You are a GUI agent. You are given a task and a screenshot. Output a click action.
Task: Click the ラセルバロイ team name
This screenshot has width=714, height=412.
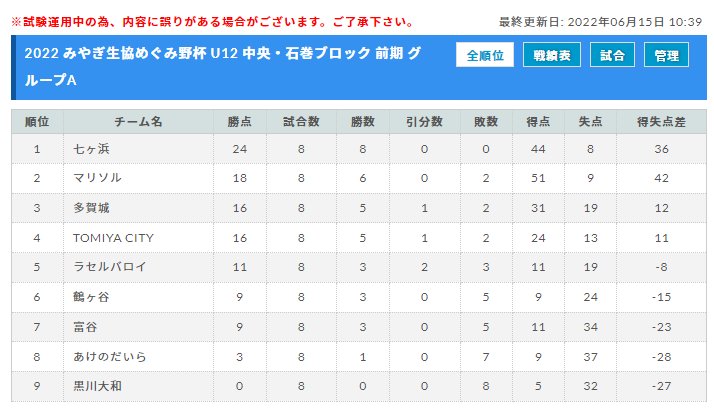coord(110,267)
